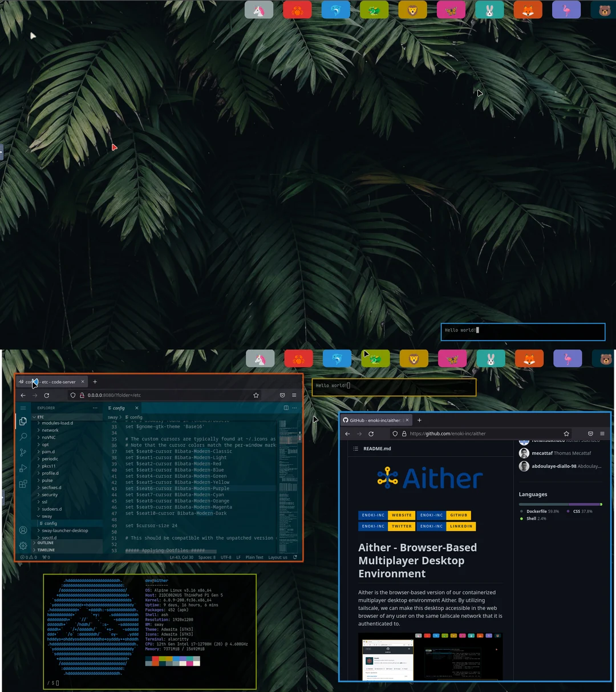616x692 pixels.
Task: Click the WEBSITE badge link in the README
Action: 401,515
